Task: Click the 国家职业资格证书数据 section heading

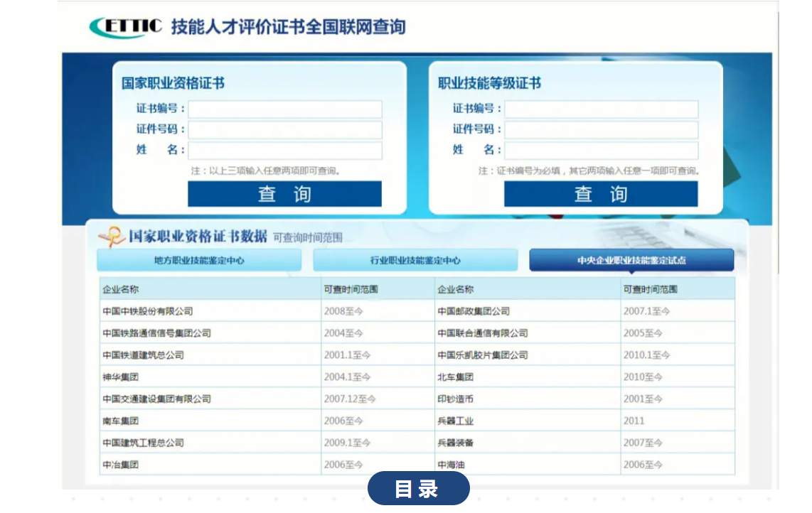Action: click(198, 237)
